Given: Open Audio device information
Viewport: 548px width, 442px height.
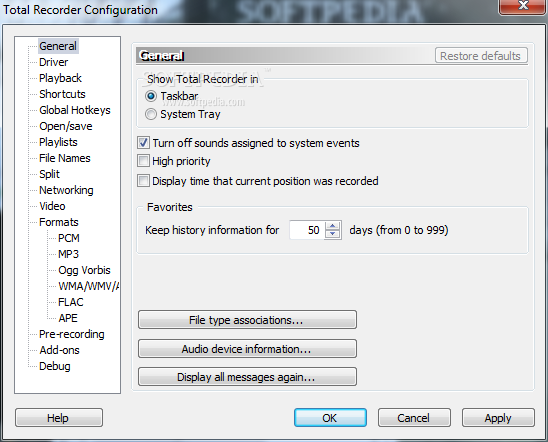Looking at the screenshot, I should [x=247, y=349].
